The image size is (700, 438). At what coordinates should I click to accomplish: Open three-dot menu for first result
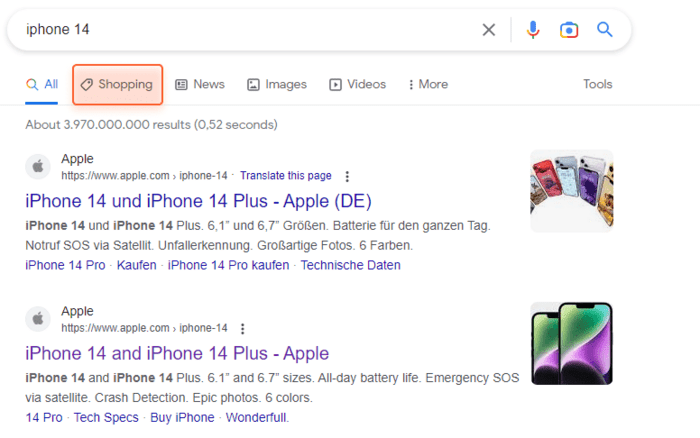click(347, 176)
